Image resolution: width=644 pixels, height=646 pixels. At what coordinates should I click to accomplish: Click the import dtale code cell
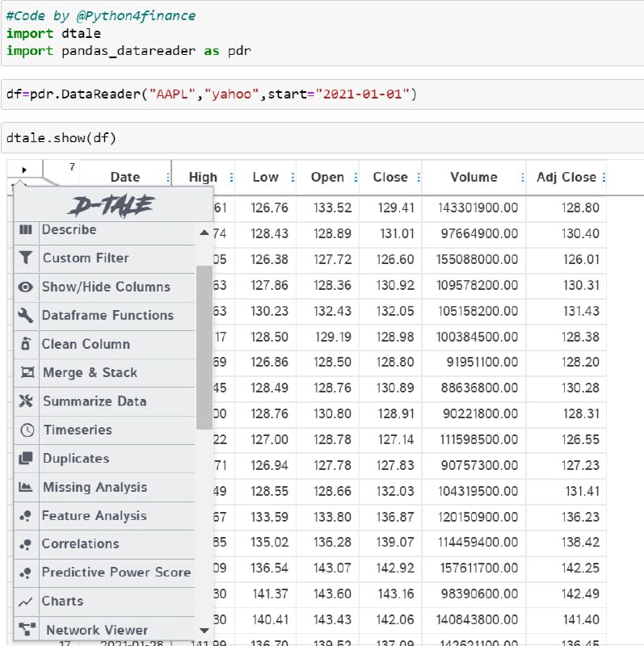point(323,33)
